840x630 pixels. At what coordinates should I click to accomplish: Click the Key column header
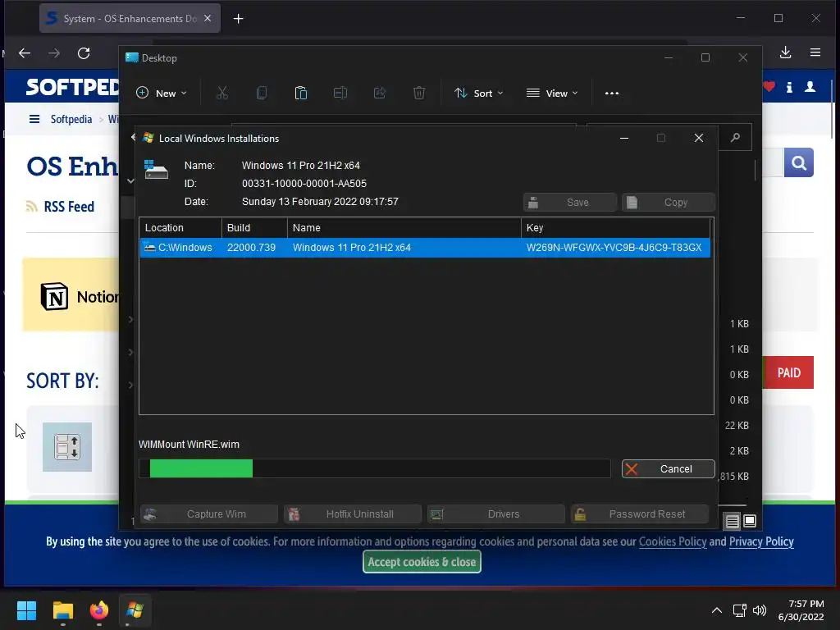tap(616, 228)
